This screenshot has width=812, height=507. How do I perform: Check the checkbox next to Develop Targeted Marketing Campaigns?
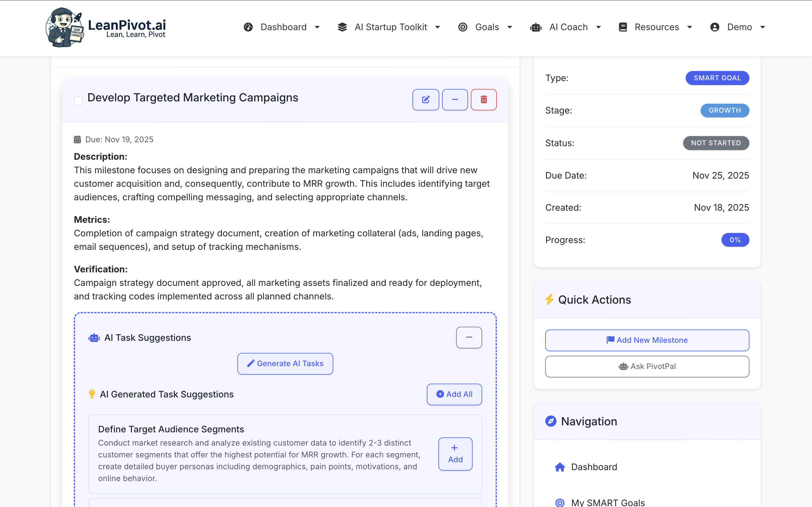[78, 101]
